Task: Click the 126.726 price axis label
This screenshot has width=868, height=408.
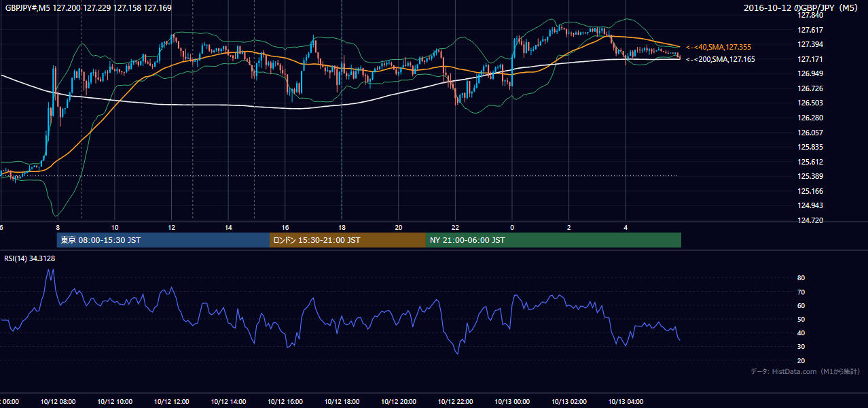Action: [810, 88]
